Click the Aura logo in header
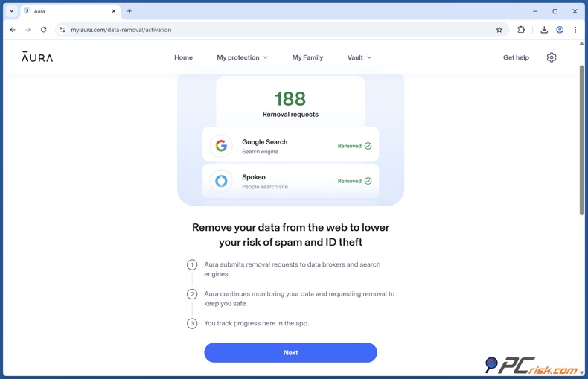 coord(37,57)
